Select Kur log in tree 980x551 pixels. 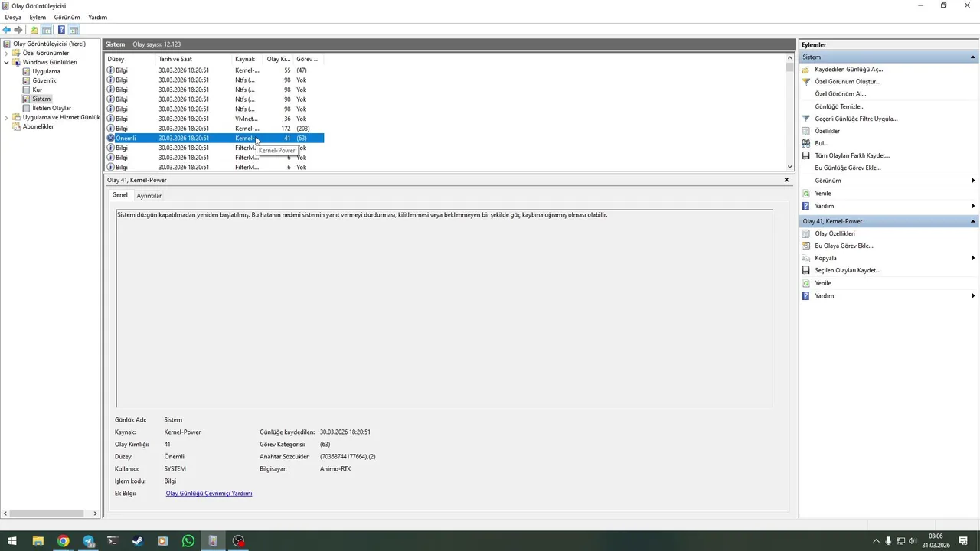(x=37, y=90)
